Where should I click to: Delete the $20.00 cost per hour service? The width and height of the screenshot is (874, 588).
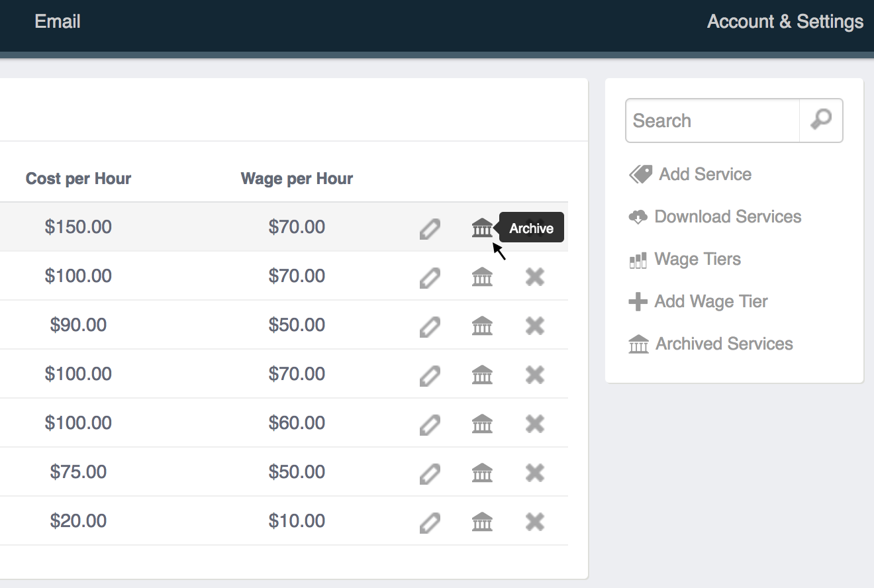click(534, 522)
